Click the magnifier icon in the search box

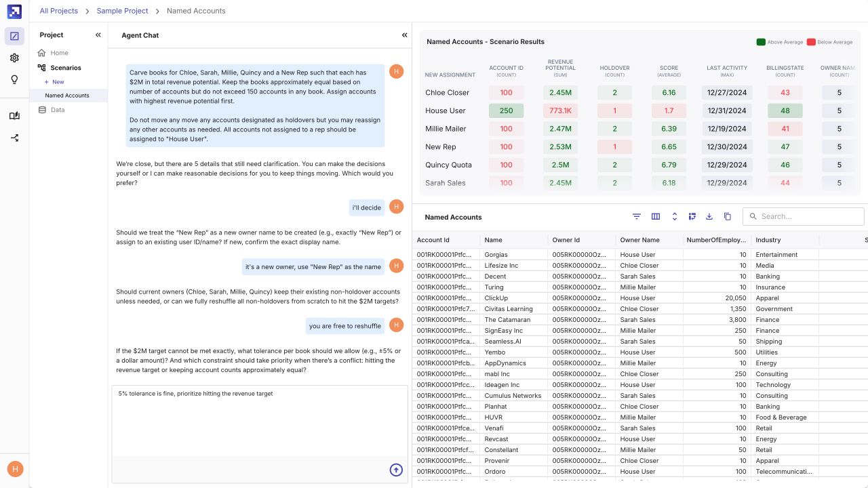(753, 216)
